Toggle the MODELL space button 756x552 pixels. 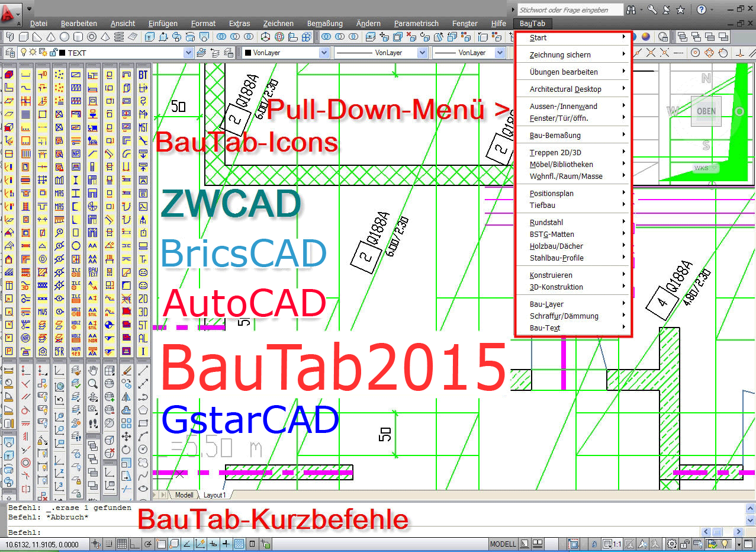(503, 544)
